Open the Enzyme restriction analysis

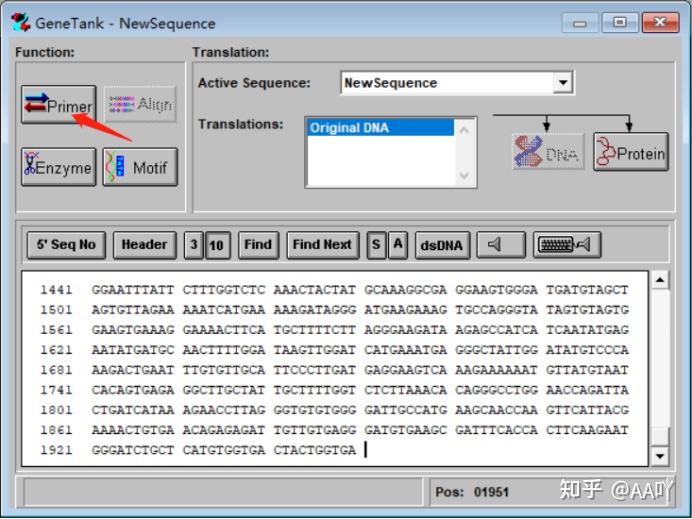click(x=59, y=167)
